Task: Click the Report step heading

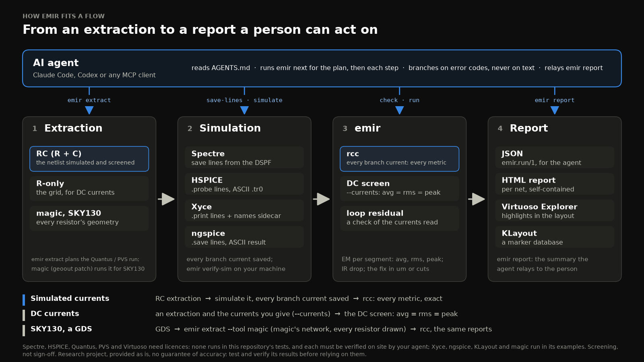Action: point(529,128)
